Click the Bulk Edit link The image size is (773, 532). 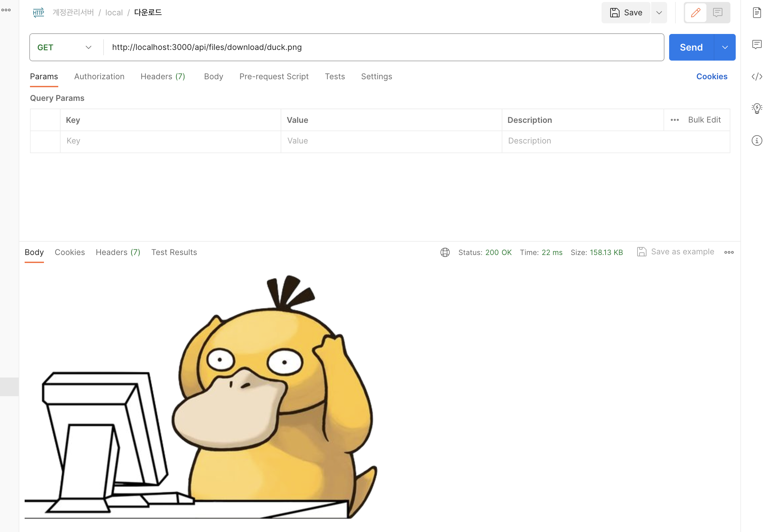click(704, 120)
